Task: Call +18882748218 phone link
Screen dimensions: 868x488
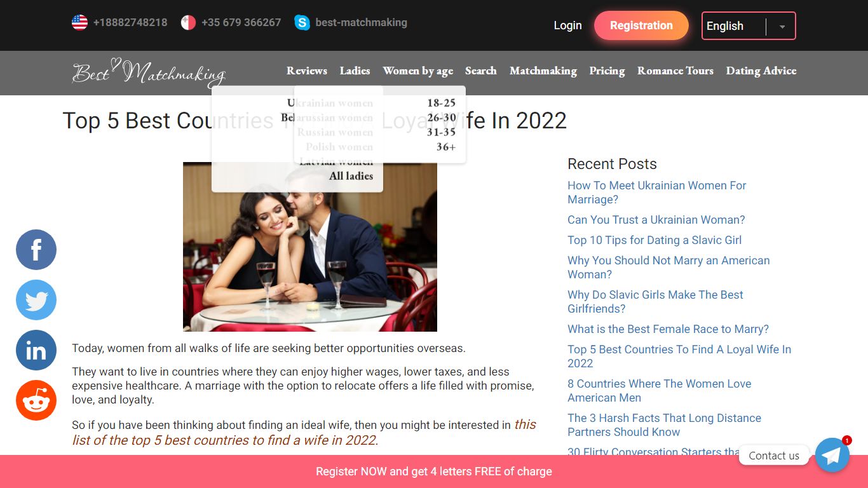Action: point(130,22)
